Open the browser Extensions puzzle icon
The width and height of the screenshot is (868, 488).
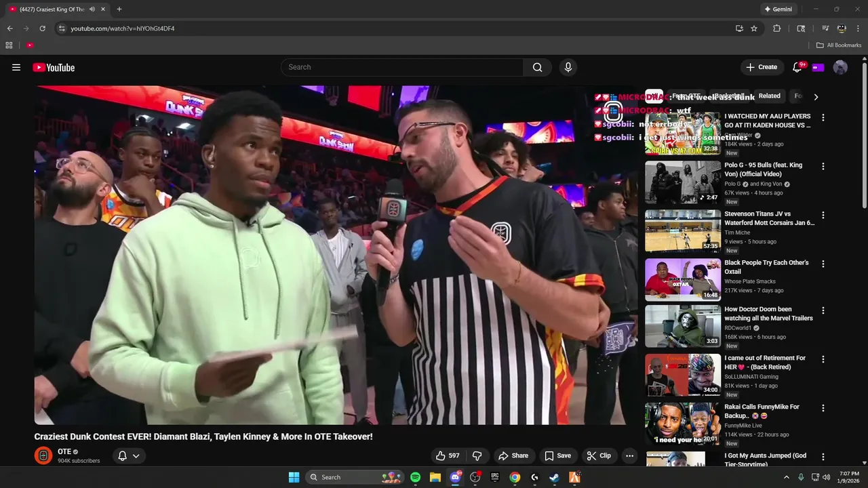click(x=777, y=28)
